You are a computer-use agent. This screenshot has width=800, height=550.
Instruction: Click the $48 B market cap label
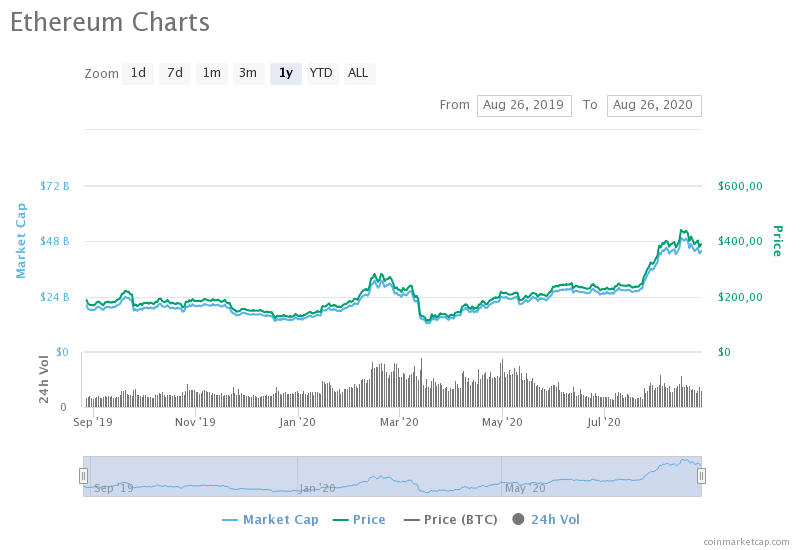pyautogui.click(x=55, y=241)
